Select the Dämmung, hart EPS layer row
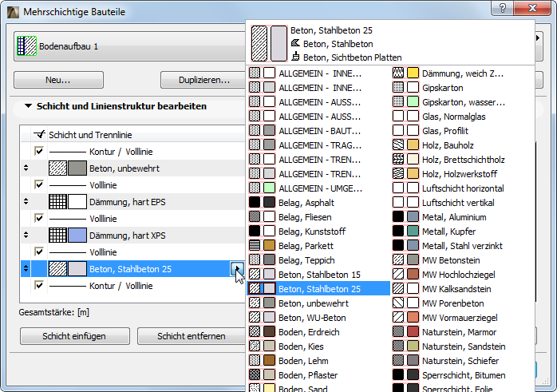This screenshot has height=392, width=557. (132, 202)
